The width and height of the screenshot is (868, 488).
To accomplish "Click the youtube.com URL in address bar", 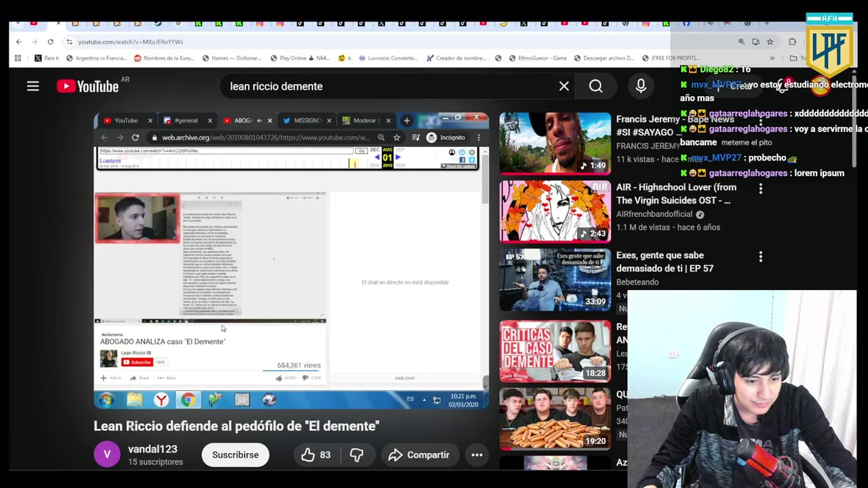I will coord(130,41).
